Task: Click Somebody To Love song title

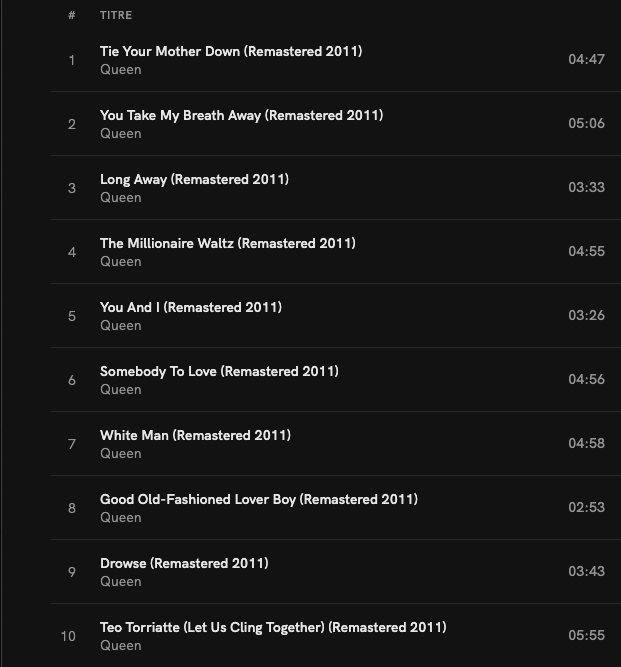Action: pyautogui.click(x=219, y=371)
